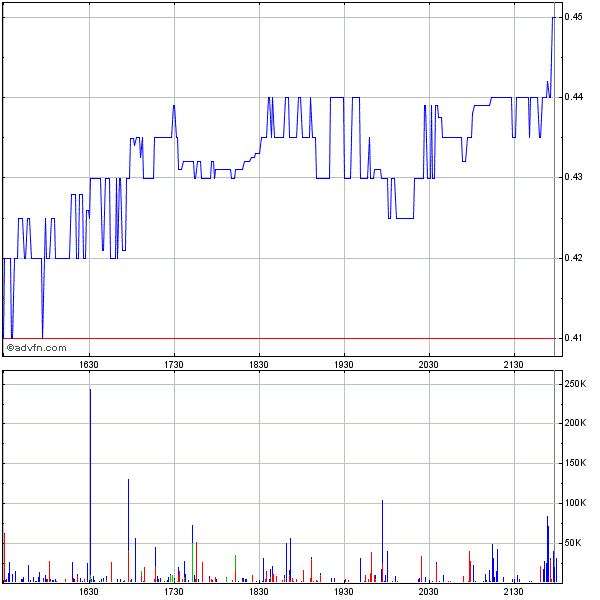The width and height of the screenshot is (600, 600).
Task: Click the 100K blue volume bar before 2030
Action: [382, 541]
